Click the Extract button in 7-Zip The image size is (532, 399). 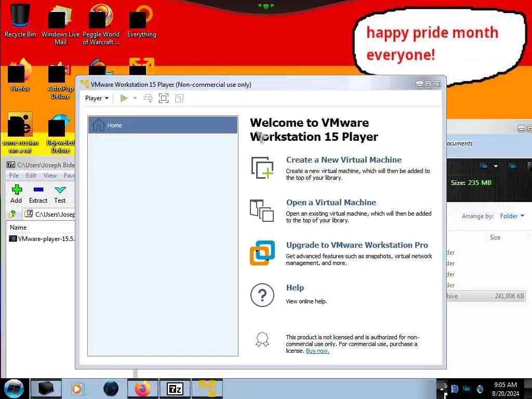38,194
